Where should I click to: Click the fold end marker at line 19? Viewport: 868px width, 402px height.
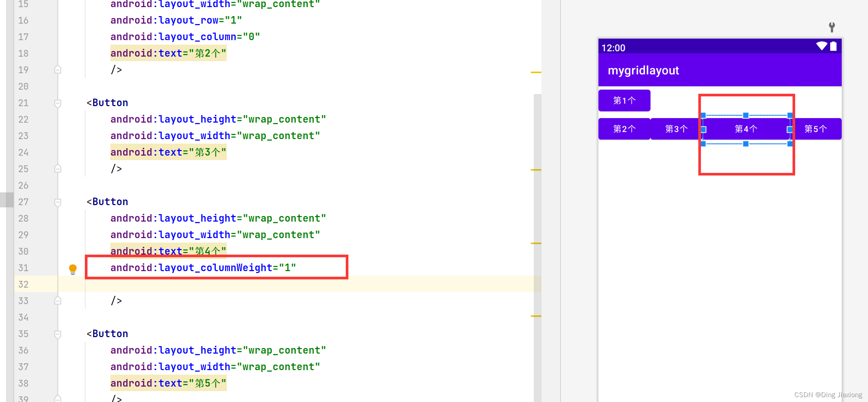tap(58, 70)
